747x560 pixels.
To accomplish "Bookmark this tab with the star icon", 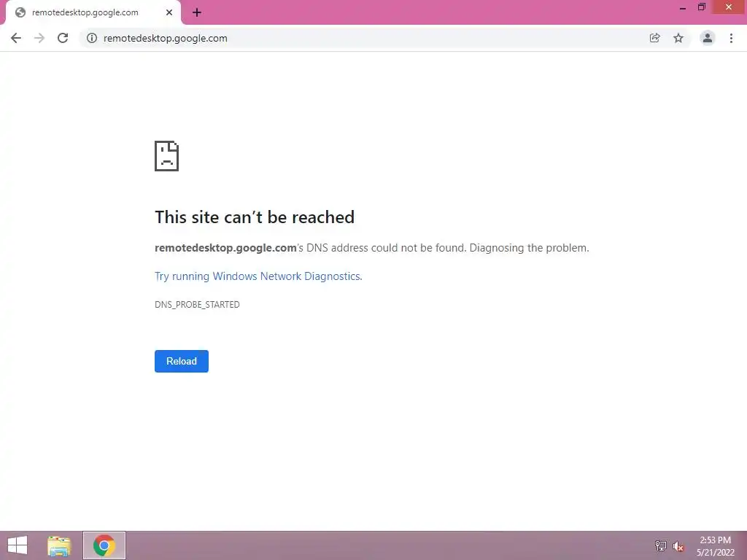I will point(678,38).
